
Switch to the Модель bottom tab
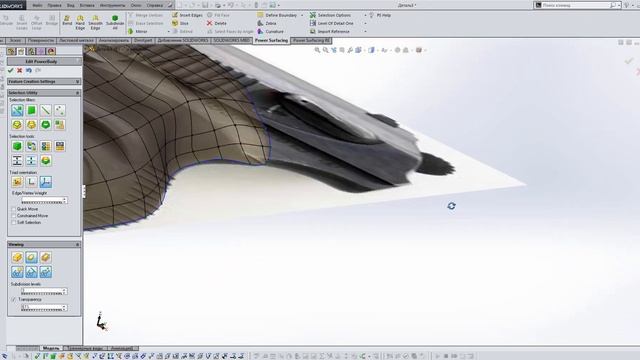[51, 348]
